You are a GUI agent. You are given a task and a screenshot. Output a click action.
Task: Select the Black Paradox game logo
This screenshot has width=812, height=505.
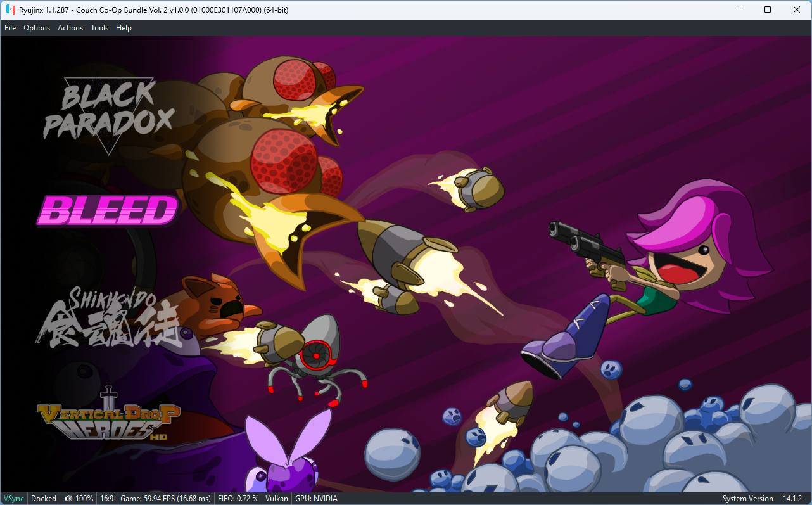click(x=109, y=115)
